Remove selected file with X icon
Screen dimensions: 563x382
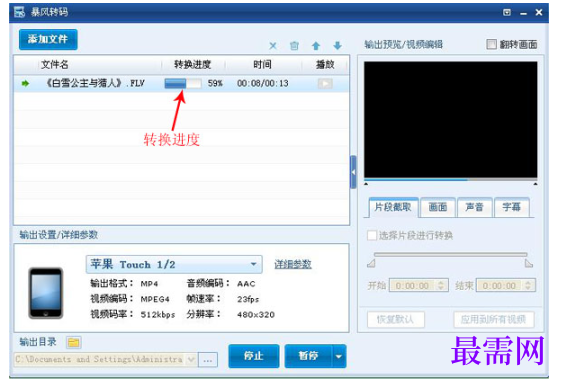pos(273,46)
